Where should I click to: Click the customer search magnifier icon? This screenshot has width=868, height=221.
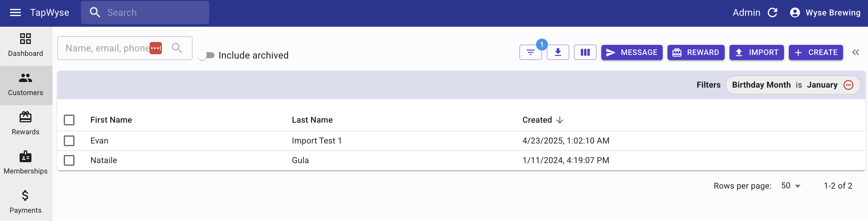(x=177, y=48)
